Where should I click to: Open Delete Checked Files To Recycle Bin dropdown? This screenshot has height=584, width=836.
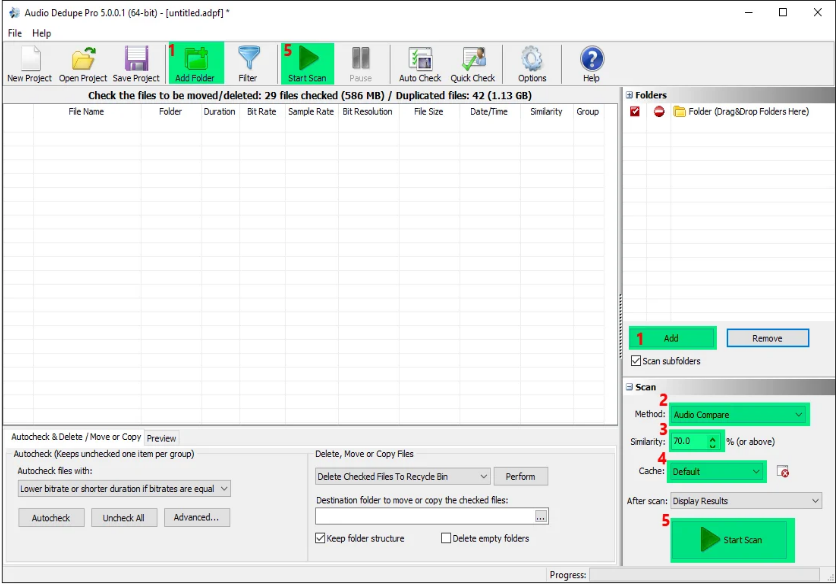click(x=403, y=476)
